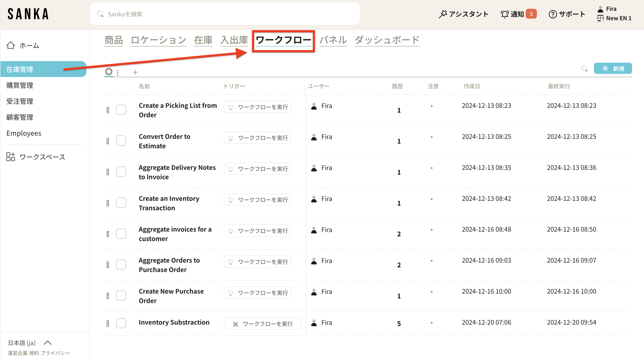Focus the Sankaを検索 search field
644x361 pixels.
(x=225, y=14)
